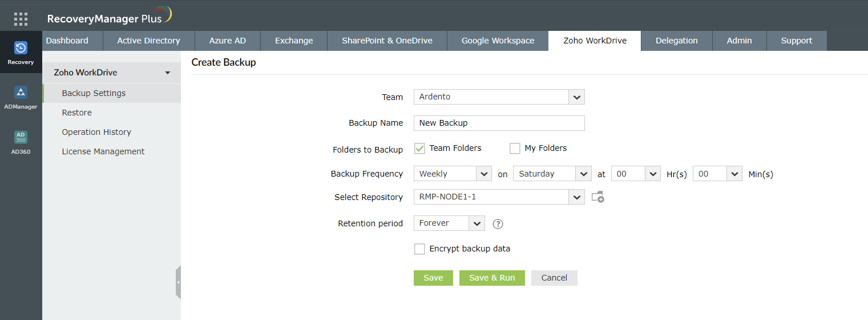Click the add new repository icon
Image resolution: width=868 pixels, height=320 pixels.
(597, 197)
